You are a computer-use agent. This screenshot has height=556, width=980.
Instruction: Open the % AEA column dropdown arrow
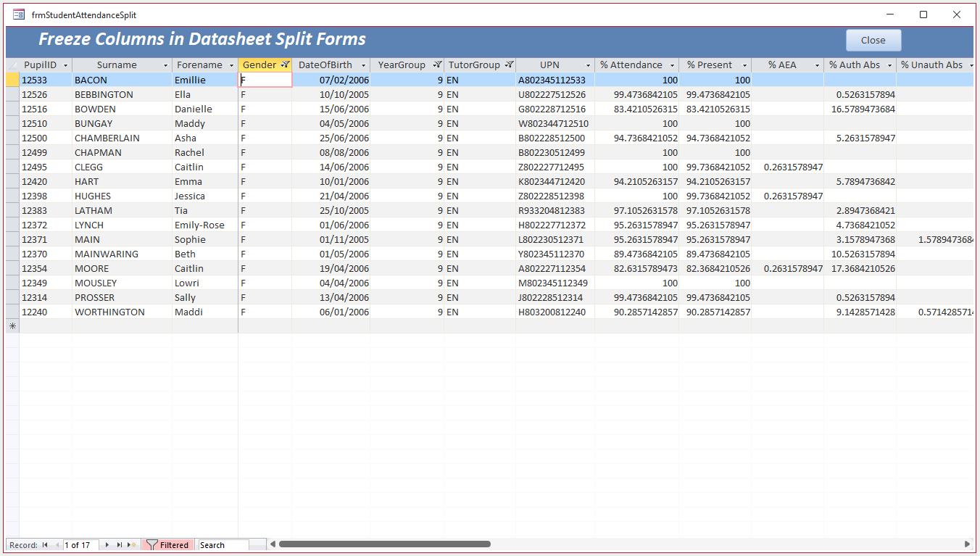point(817,65)
